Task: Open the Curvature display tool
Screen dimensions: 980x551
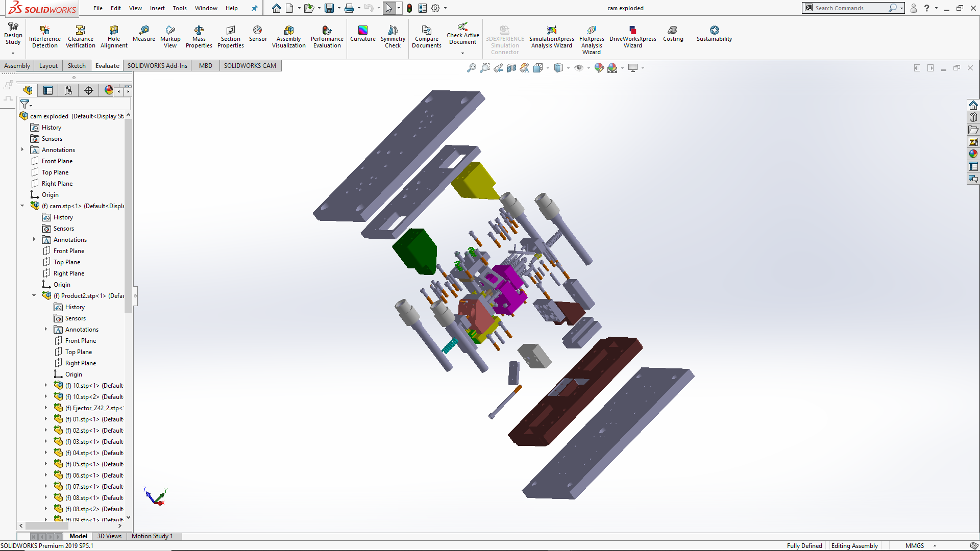Action: (x=362, y=33)
